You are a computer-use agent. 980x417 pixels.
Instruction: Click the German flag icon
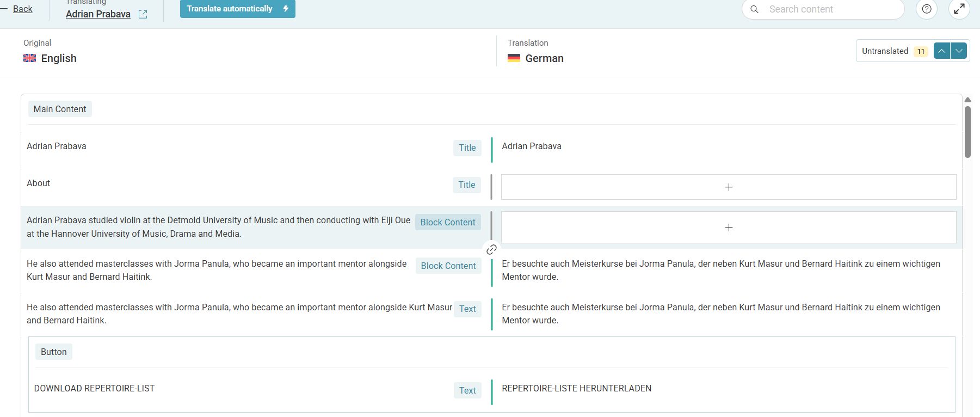(x=514, y=58)
